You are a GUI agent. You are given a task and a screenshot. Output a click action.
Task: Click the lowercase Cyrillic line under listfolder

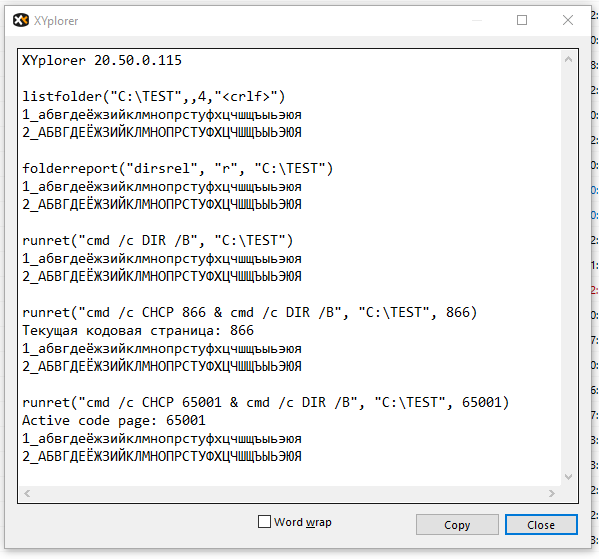click(162, 115)
